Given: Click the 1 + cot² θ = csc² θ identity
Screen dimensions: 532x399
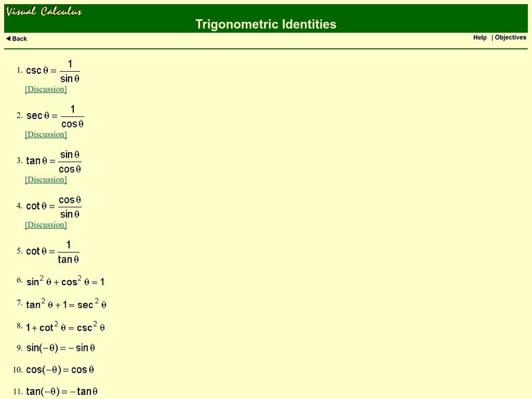Looking at the screenshot, I should (x=65, y=327).
